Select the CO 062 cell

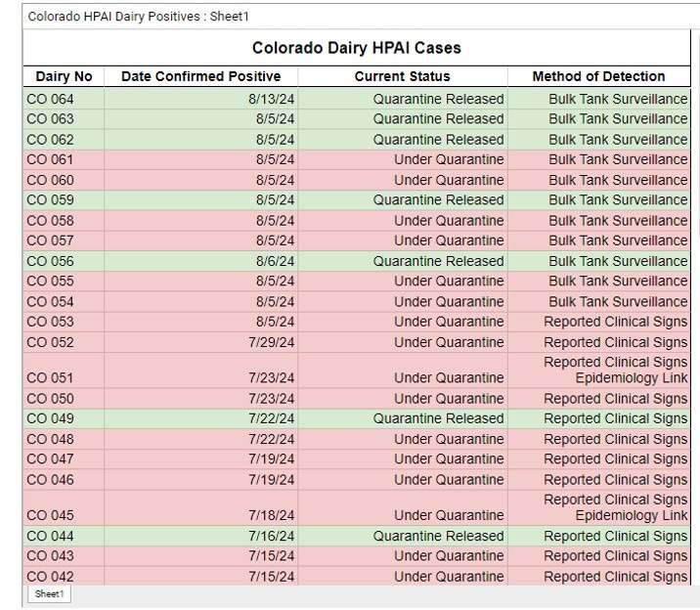point(64,140)
